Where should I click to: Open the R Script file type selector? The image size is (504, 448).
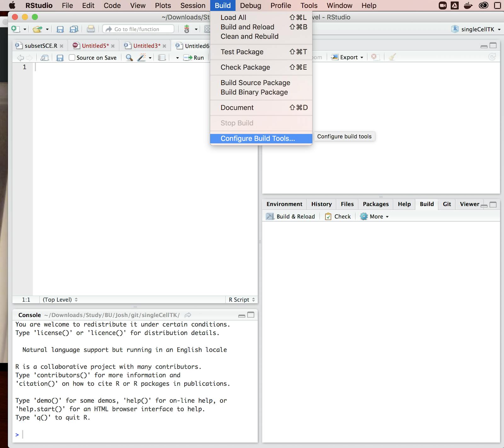coord(242,300)
